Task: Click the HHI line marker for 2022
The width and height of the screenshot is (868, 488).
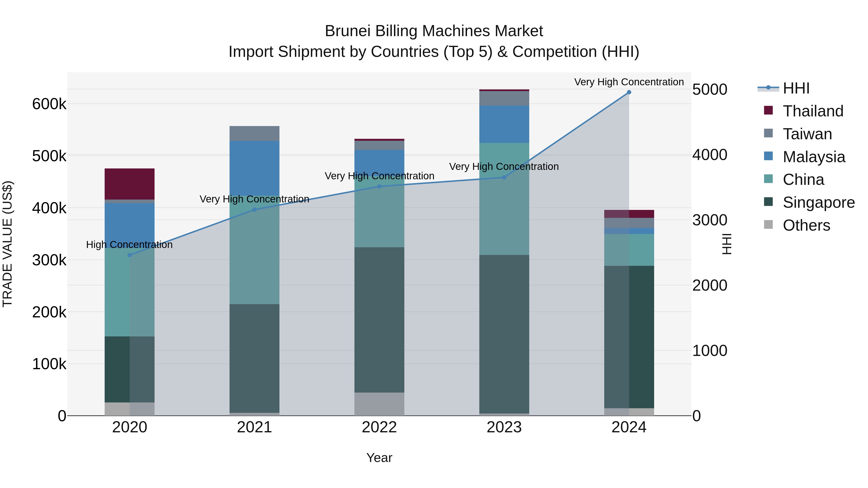Action: coord(380,187)
